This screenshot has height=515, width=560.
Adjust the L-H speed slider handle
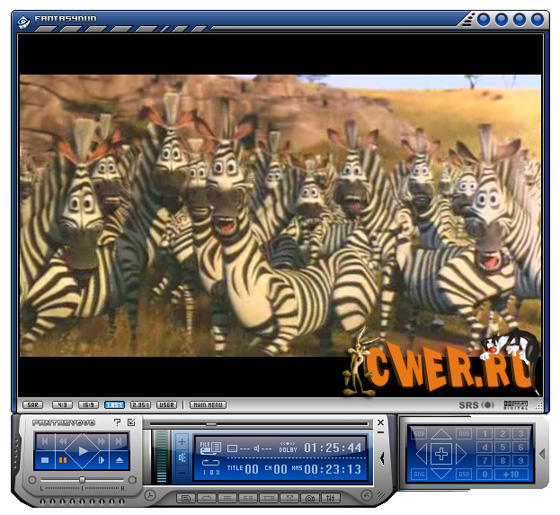pos(82,479)
